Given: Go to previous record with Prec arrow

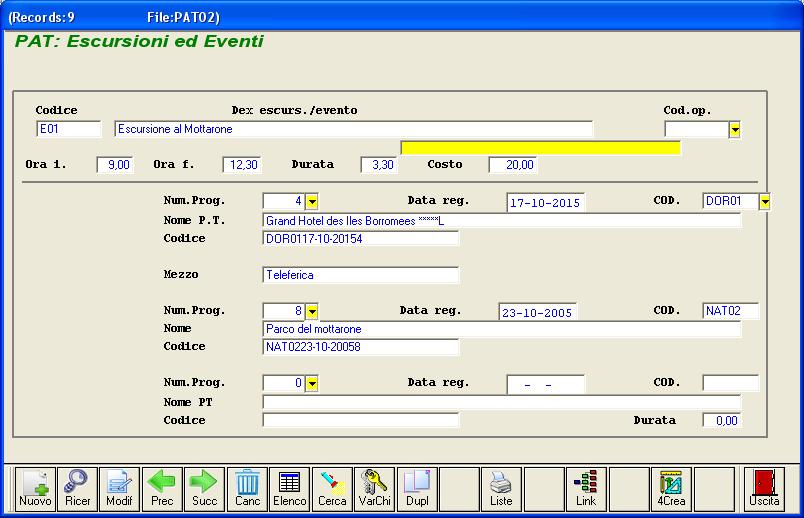Looking at the screenshot, I should tap(162, 489).
